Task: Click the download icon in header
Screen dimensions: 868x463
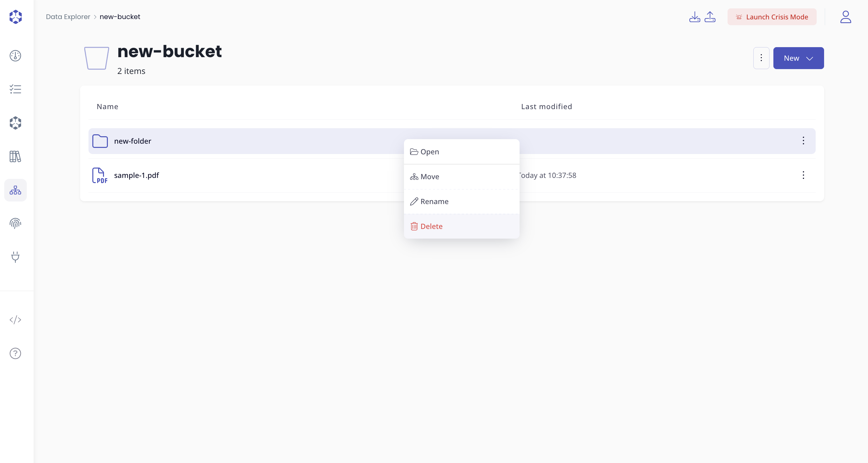Action: [x=695, y=17]
